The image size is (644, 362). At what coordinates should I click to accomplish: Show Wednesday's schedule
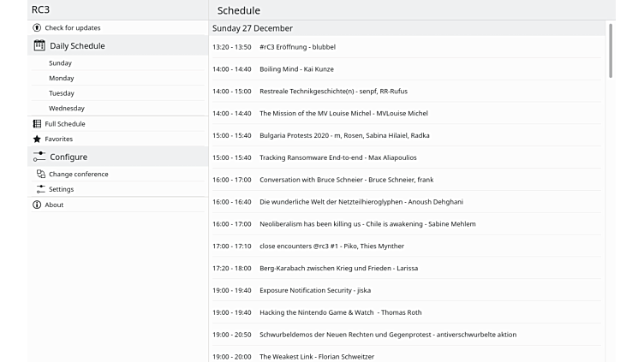pos(66,109)
